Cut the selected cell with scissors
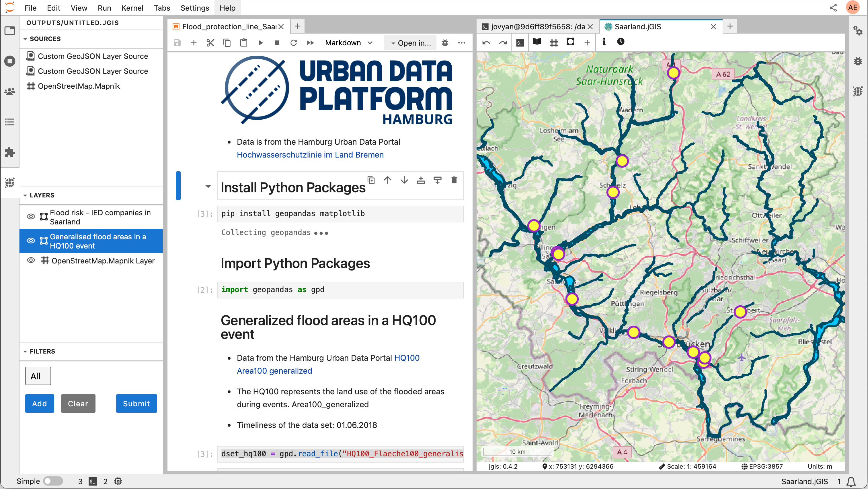This screenshot has width=868, height=489. click(x=210, y=43)
